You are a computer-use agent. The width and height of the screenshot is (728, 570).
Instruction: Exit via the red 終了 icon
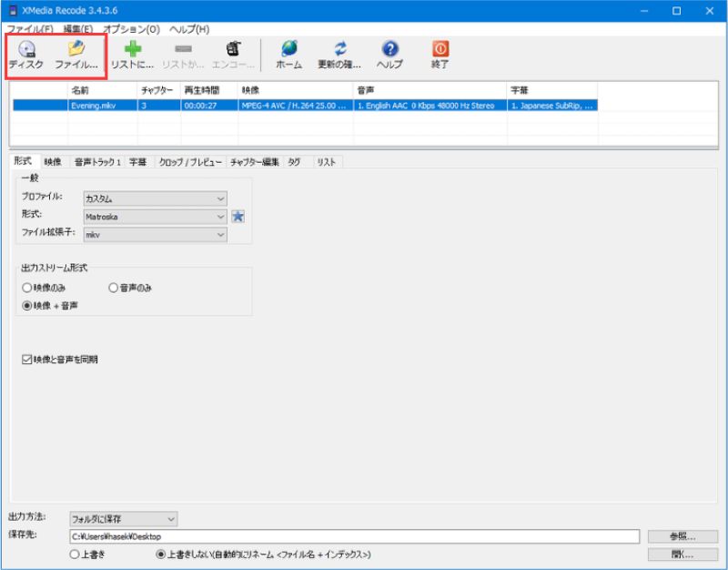439,50
